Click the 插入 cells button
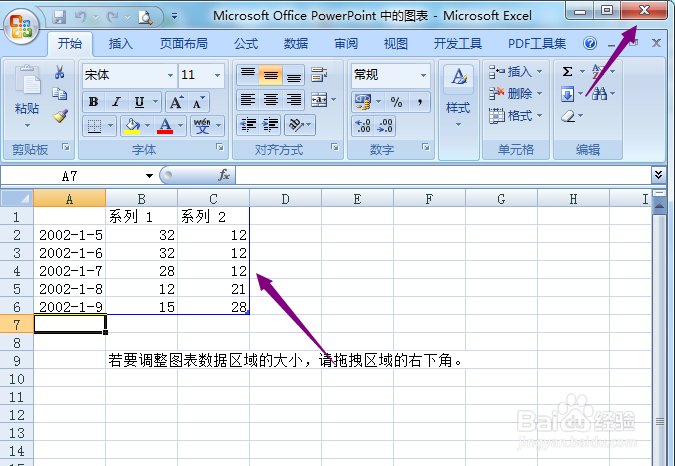 coord(510,71)
